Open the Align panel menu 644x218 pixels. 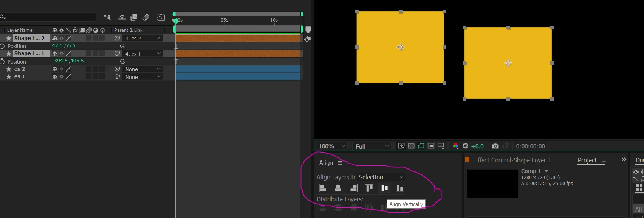[x=340, y=163]
